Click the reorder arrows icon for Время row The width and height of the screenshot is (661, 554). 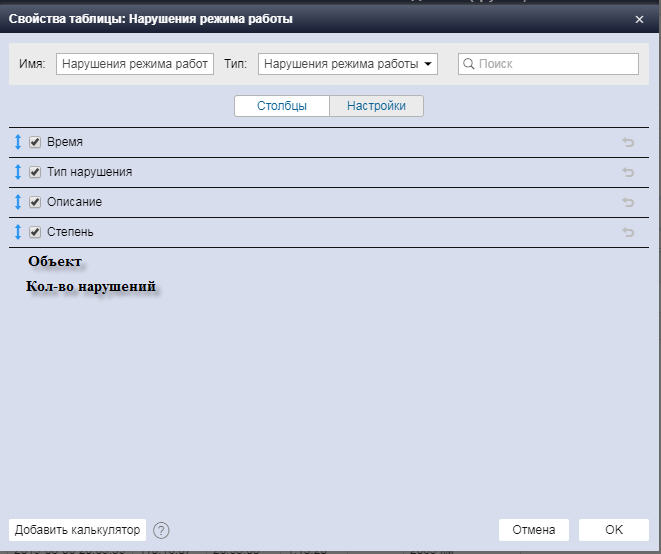click(18, 142)
